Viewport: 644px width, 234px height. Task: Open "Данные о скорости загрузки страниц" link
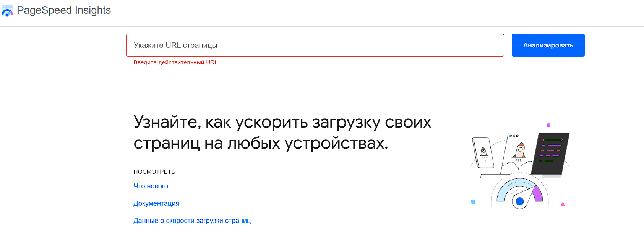point(192,221)
